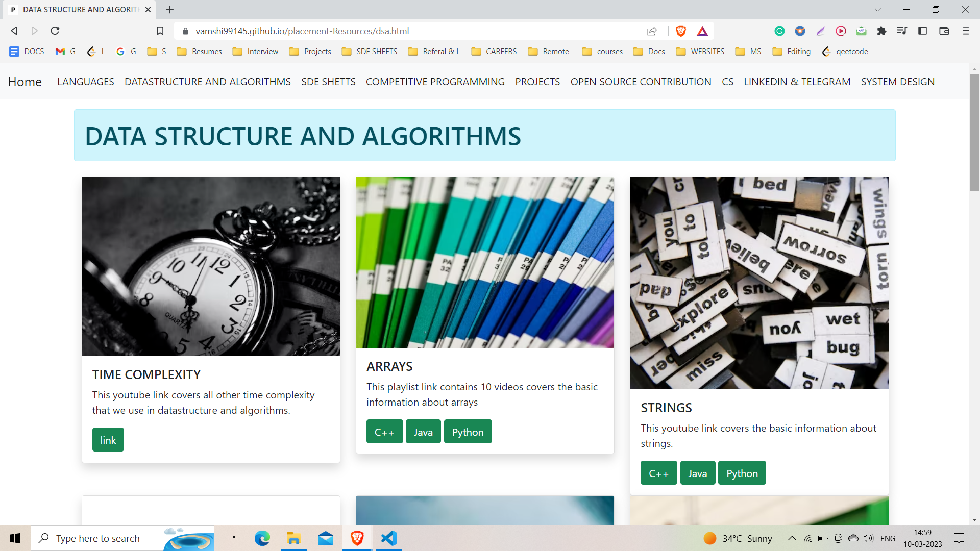The height and width of the screenshot is (551, 980).
Task: Open the extensions puzzle piece menu
Action: click(881, 31)
